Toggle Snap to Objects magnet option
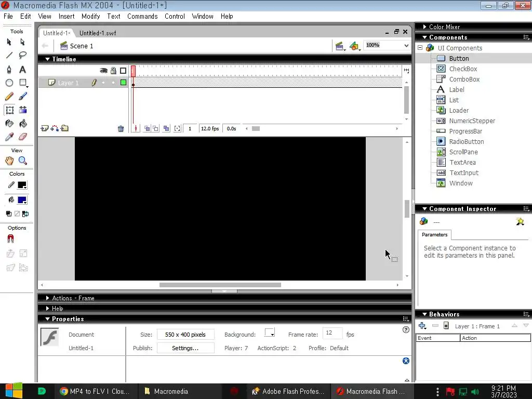Screen dimensions: 532x399 (x=10, y=239)
